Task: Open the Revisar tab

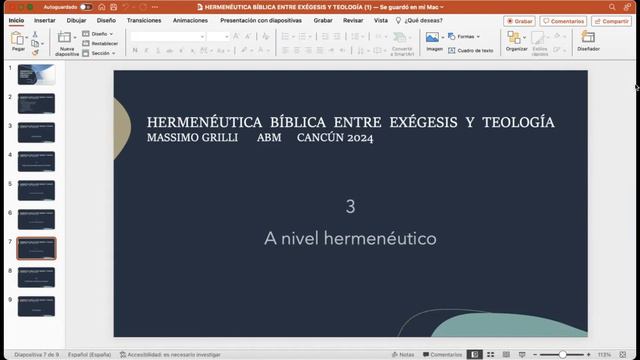Action: click(353, 20)
